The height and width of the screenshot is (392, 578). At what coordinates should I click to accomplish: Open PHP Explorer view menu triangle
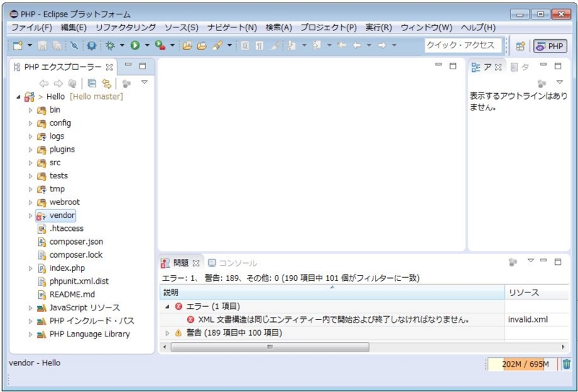(x=144, y=82)
